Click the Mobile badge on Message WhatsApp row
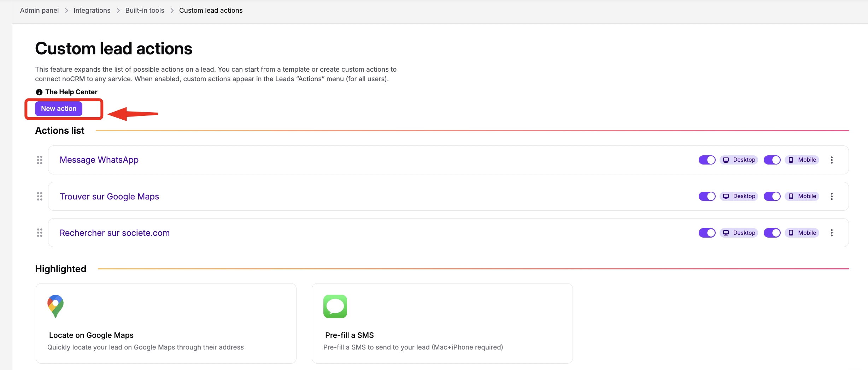 [802, 160]
